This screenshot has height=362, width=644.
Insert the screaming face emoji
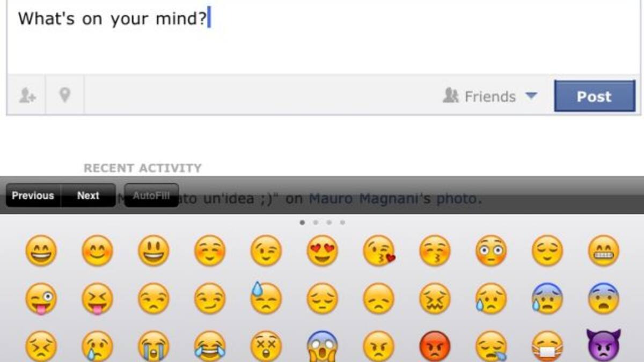tap(323, 346)
